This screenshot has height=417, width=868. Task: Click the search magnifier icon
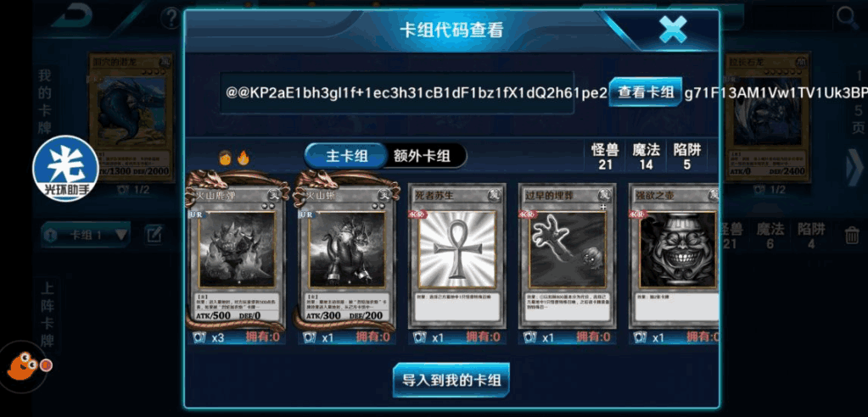(847, 19)
